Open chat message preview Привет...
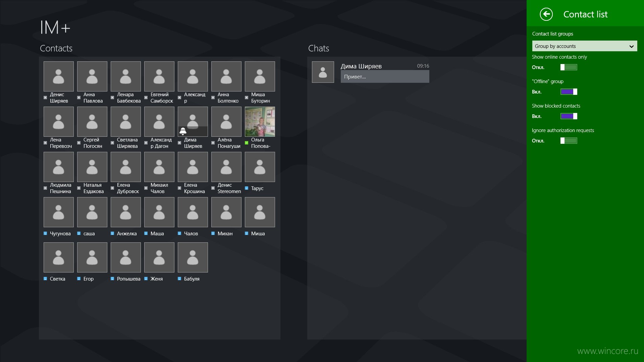Viewport: 644px width, 362px height. pos(385,76)
